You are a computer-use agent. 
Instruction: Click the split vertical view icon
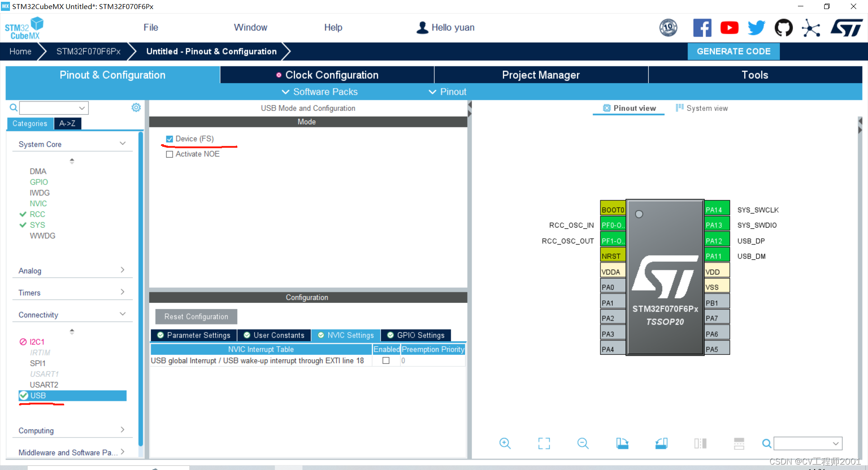(700, 443)
